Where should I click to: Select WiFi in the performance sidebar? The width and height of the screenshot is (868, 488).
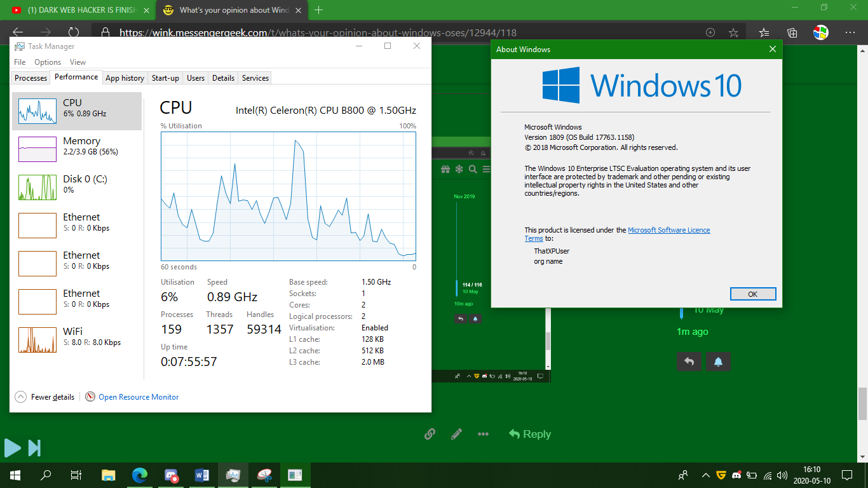(x=37, y=340)
